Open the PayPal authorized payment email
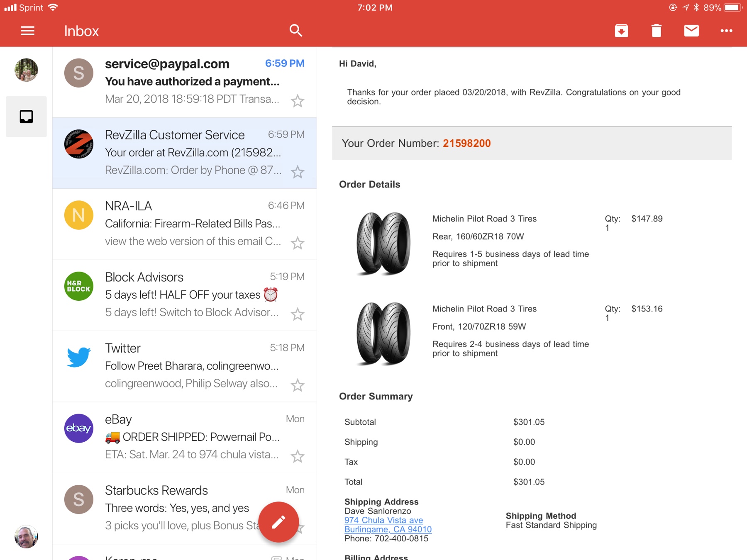 click(185, 82)
